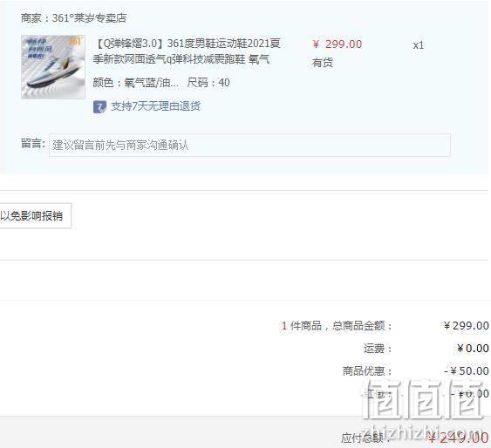Click the product discount value -¥50.00

coord(467,371)
